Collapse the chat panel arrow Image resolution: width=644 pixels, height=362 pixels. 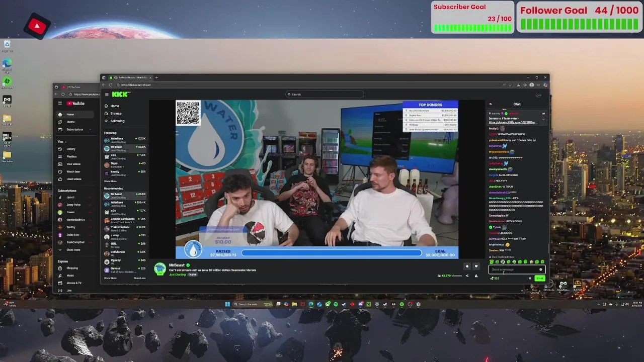point(491,104)
